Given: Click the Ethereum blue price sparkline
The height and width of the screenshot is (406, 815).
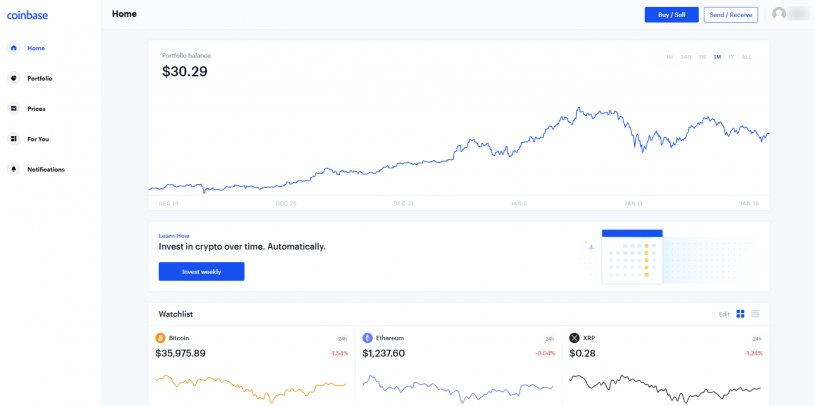Looking at the screenshot, I should (457, 389).
